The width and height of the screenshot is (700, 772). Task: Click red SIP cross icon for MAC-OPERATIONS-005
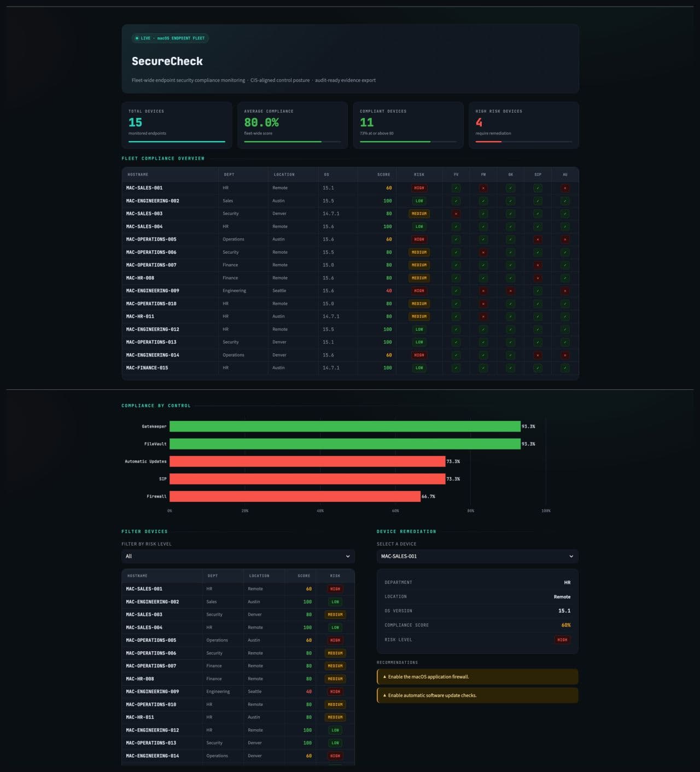[538, 239]
